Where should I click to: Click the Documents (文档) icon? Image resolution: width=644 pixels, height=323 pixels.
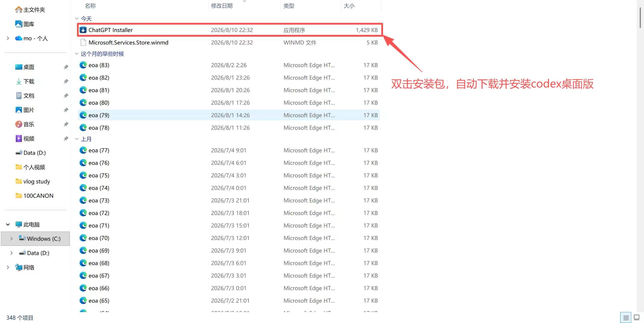click(x=19, y=96)
